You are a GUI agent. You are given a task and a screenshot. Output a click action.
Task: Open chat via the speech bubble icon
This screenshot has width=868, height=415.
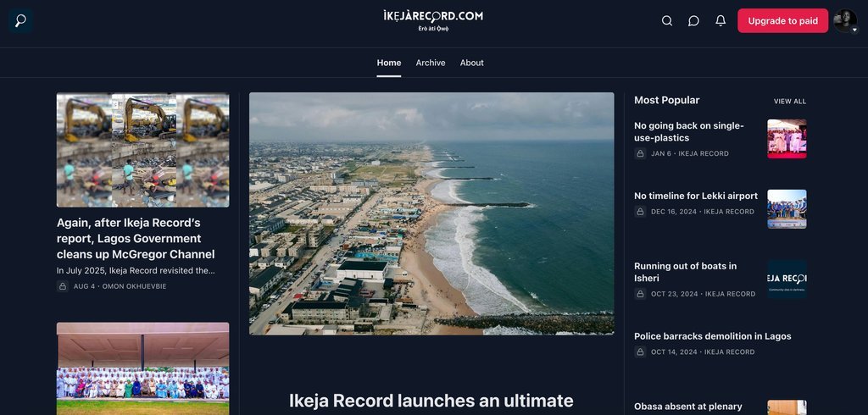[x=693, y=20]
